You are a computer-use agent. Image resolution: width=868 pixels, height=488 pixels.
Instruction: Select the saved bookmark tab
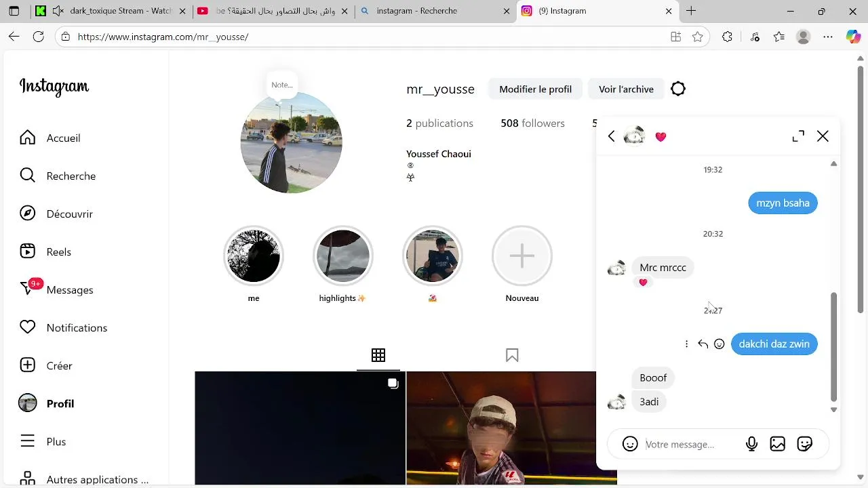[512, 355]
